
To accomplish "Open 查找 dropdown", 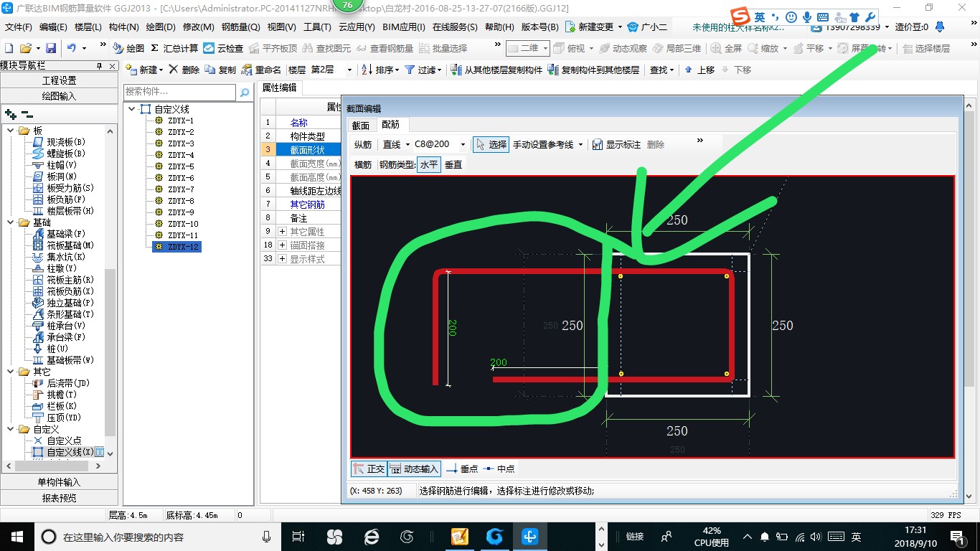I will pos(662,70).
